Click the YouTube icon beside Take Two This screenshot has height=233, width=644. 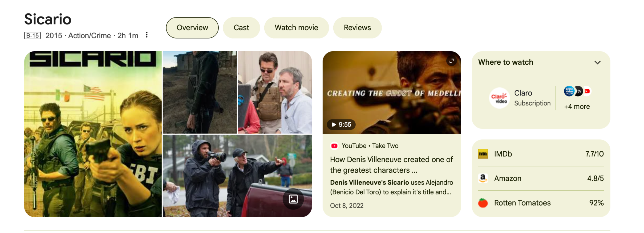[x=334, y=146]
